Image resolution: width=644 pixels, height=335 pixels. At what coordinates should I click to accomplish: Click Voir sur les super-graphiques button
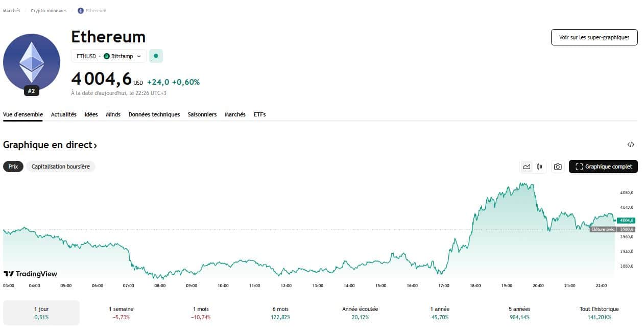[594, 37]
